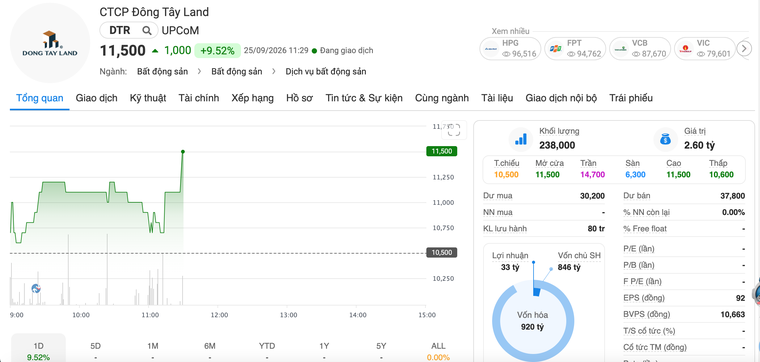The width and height of the screenshot is (760, 362).
Task: Click the Khối lượng value 238,000
Action: (557, 145)
